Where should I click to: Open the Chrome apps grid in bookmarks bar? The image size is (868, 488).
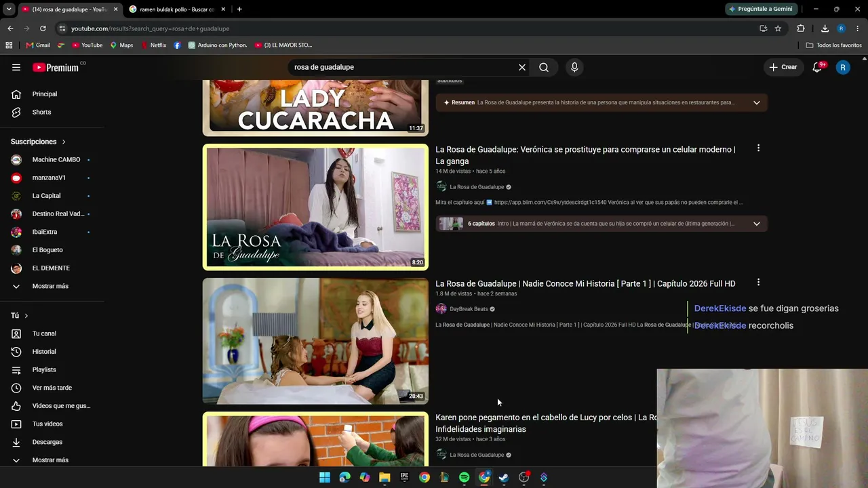point(9,45)
